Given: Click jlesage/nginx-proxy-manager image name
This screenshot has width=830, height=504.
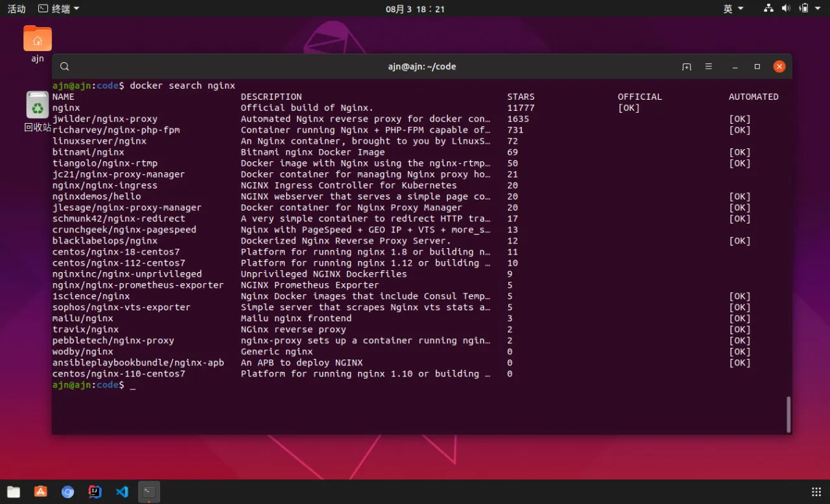Looking at the screenshot, I should coord(127,207).
